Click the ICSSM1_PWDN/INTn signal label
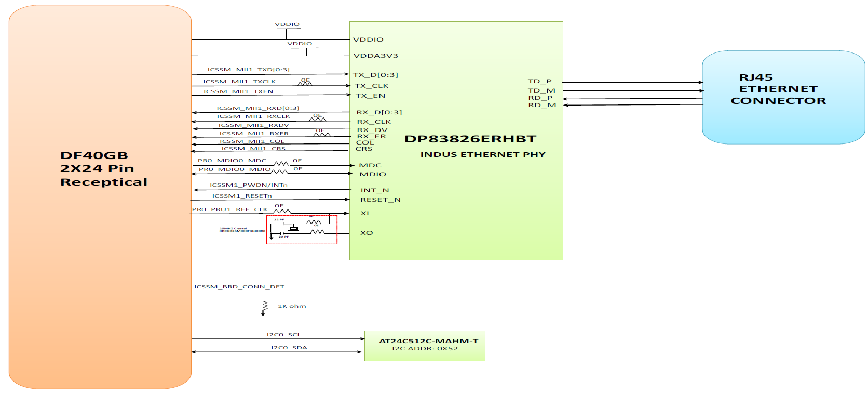This screenshot has height=394, width=868. pyautogui.click(x=249, y=185)
